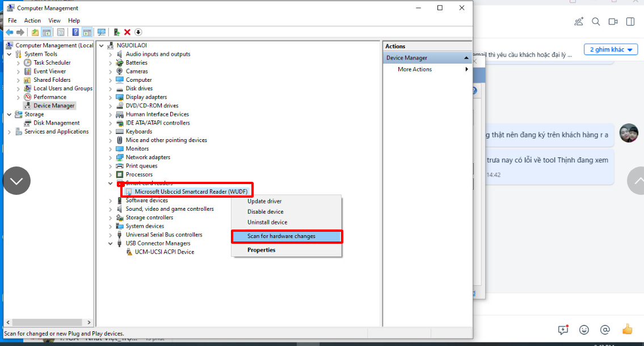Open the Help menu
644x346 pixels.
point(74,20)
